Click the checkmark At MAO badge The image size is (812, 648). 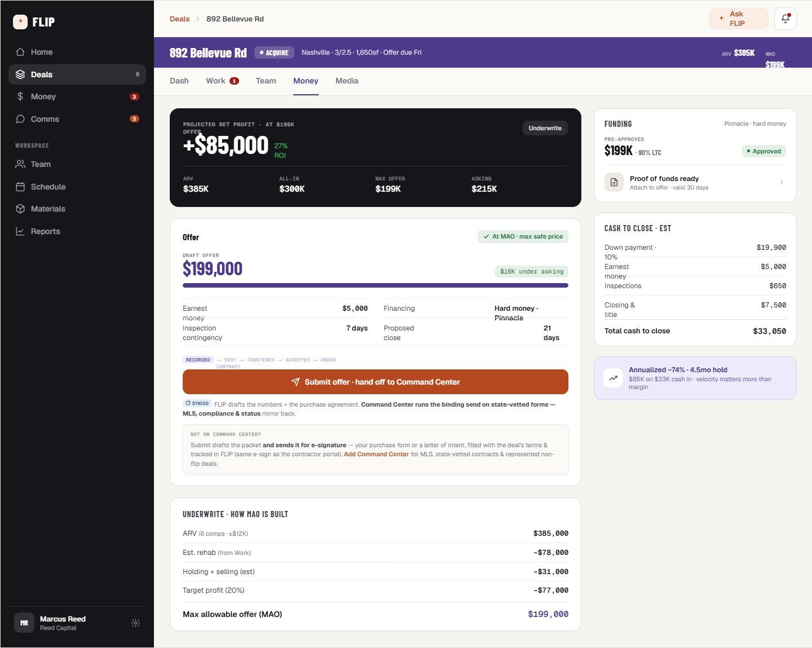[523, 236]
